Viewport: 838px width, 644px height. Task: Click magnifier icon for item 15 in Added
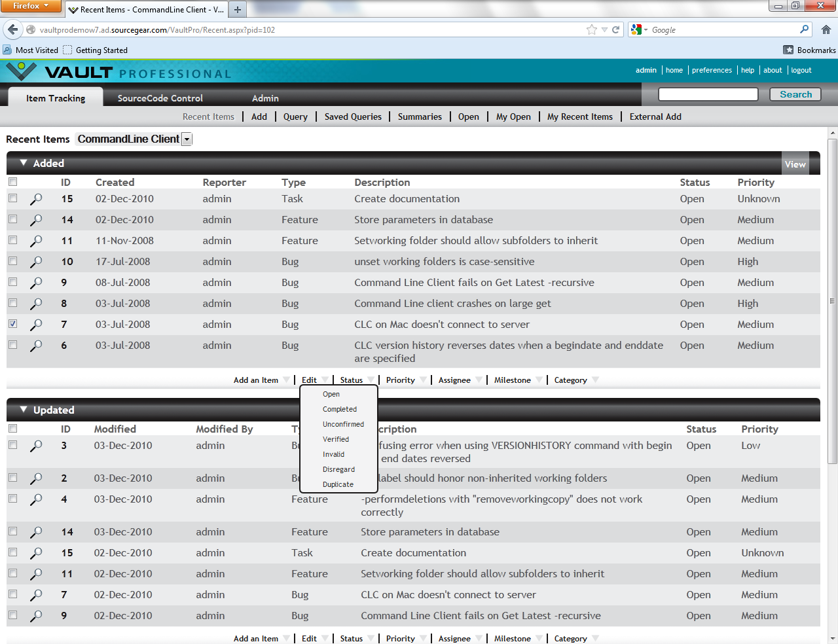point(36,199)
